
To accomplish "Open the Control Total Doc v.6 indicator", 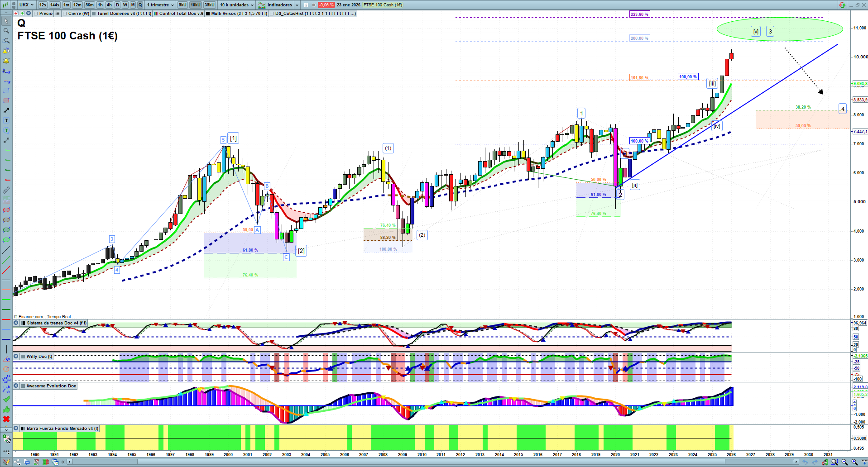I will coord(181,14).
